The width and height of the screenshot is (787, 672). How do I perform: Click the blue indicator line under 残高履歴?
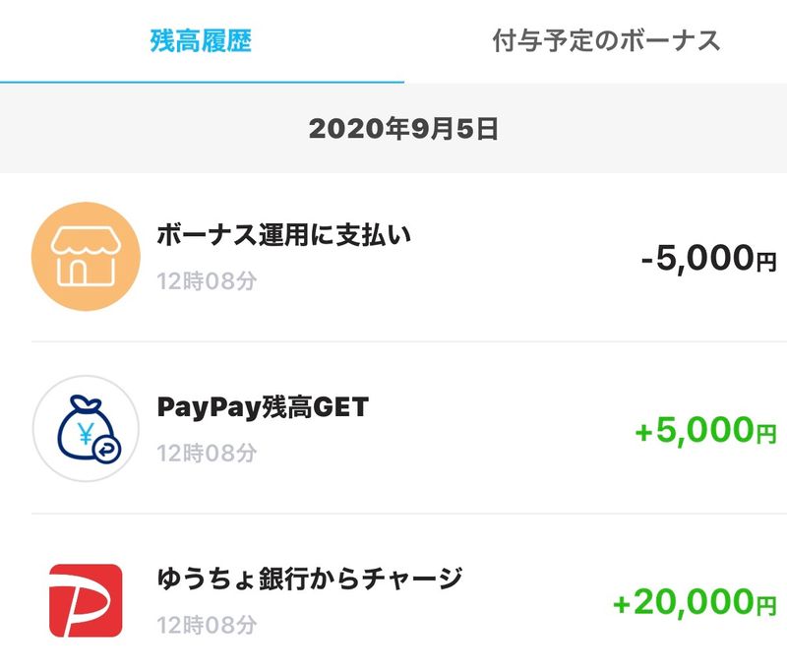pyautogui.click(x=202, y=82)
